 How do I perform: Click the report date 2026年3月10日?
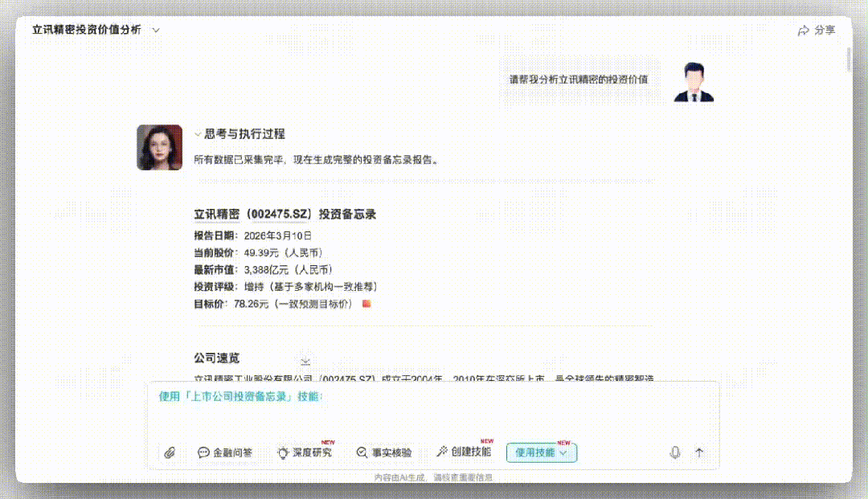[x=278, y=235]
